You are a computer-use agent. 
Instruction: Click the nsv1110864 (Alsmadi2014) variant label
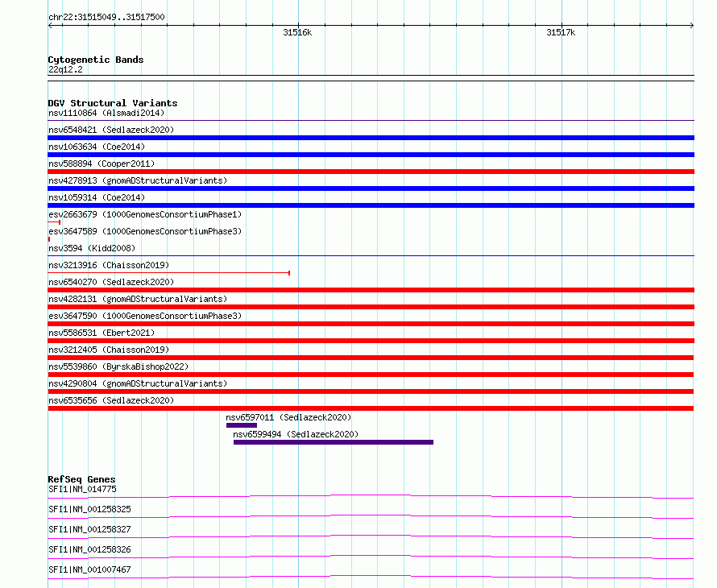(x=106, y=113)
